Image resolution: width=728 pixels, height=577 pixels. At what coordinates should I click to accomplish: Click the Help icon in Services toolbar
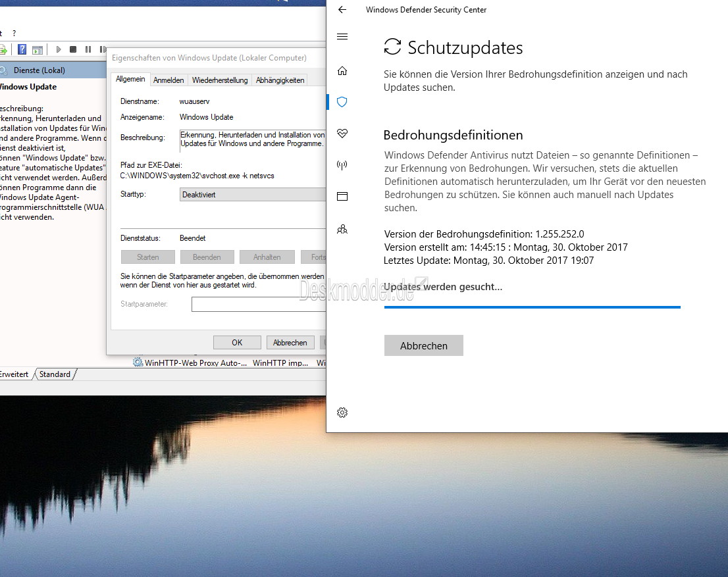22,49
